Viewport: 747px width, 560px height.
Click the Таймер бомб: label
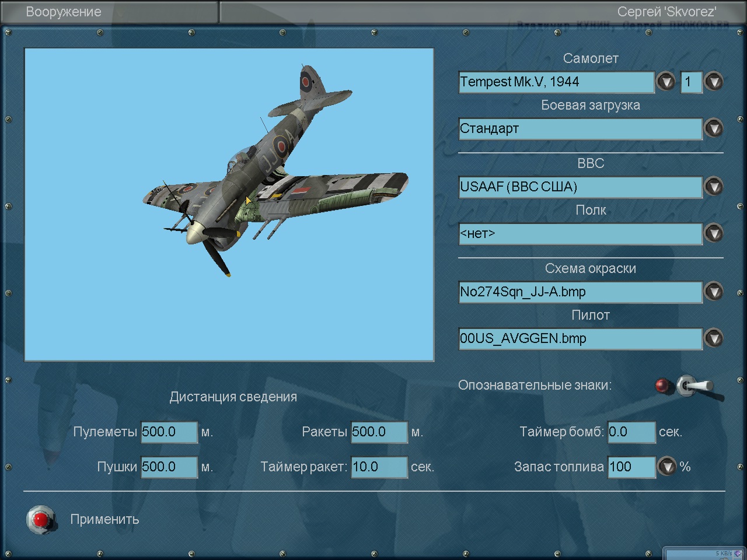562,432
